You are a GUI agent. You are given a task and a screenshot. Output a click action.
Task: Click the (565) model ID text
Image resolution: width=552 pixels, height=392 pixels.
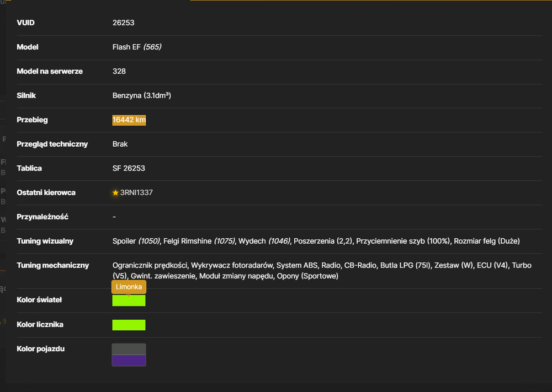[152, 47]
